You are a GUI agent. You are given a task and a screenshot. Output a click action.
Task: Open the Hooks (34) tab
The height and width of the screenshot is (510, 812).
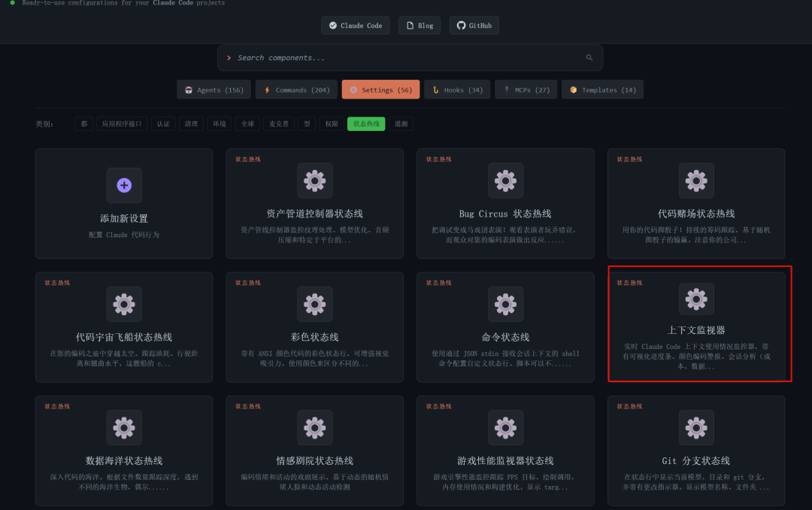coord(457,90)
